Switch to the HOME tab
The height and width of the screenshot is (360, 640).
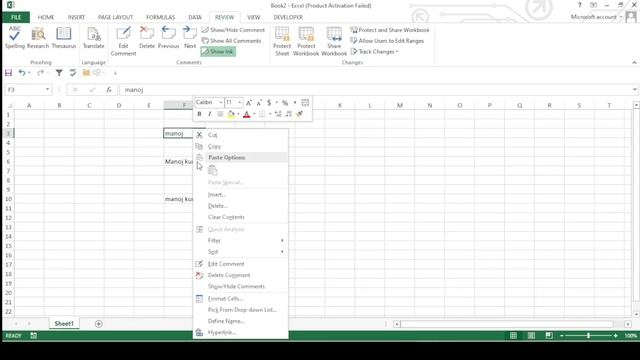point(46,17)
